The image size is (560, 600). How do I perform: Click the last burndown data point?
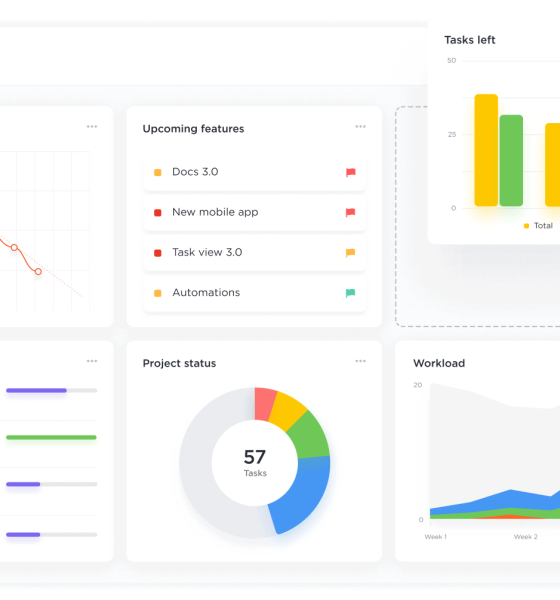coord(38,271)
